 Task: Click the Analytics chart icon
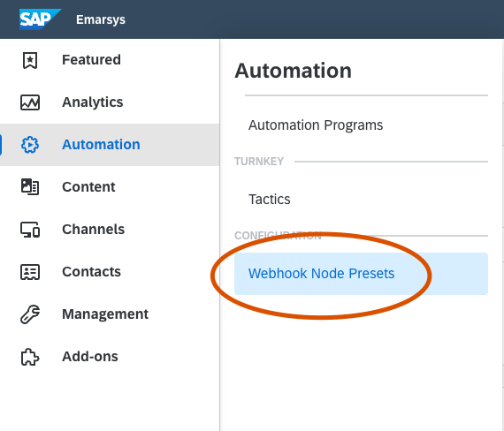coord(30,102)
